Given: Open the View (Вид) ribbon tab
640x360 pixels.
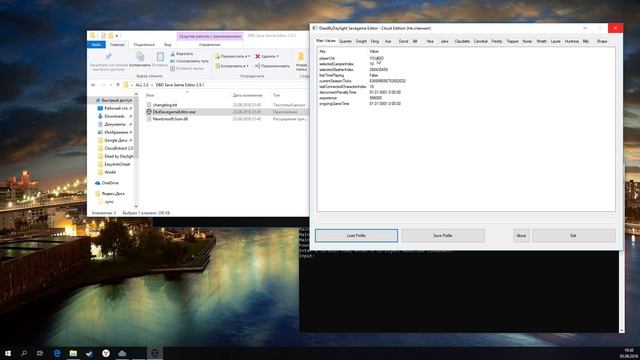Looking at the screenshot, I should click(x=167, y=44).
